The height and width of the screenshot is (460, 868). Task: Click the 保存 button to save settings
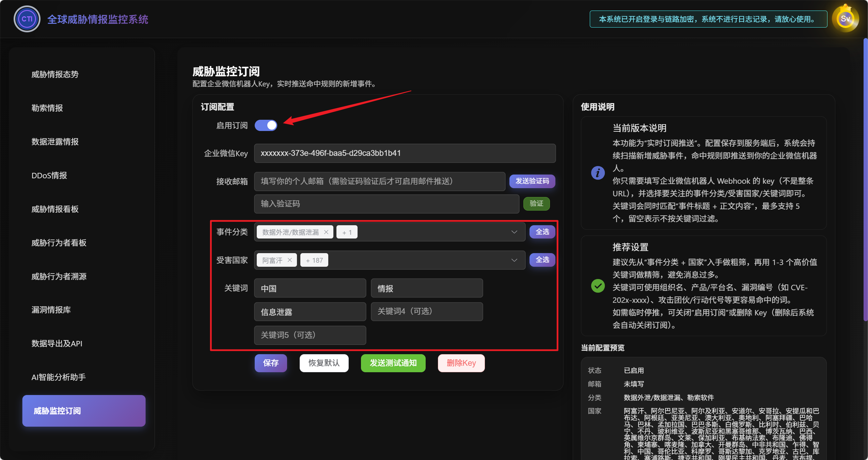[271, 363]
